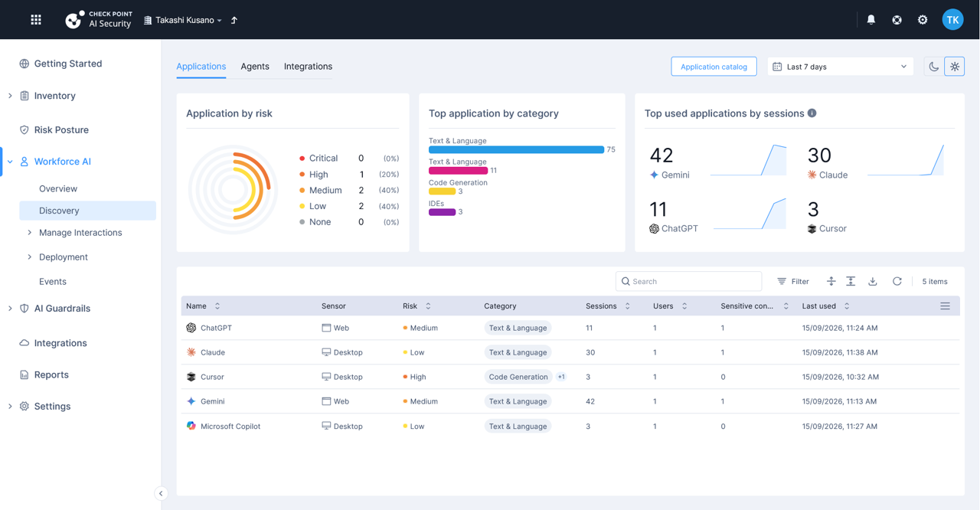Open Events under Workforce AI

pos(53,282)
